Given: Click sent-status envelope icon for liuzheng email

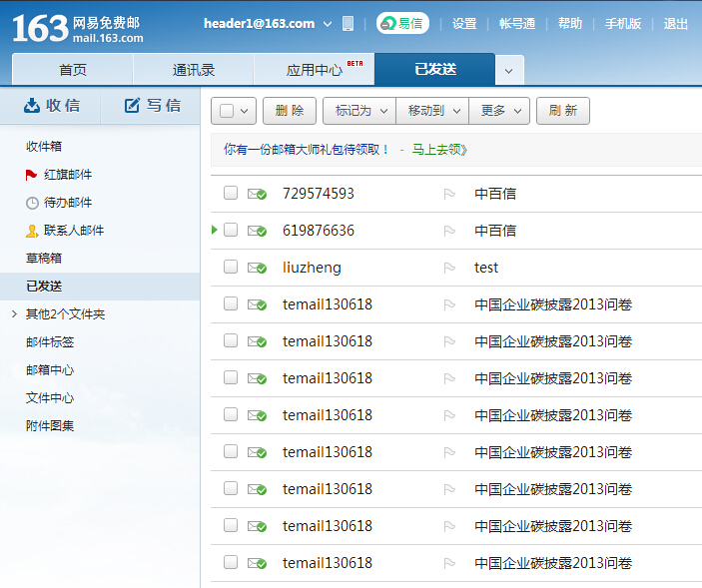Looking at the screenshot, I should (x=257, y=268).
